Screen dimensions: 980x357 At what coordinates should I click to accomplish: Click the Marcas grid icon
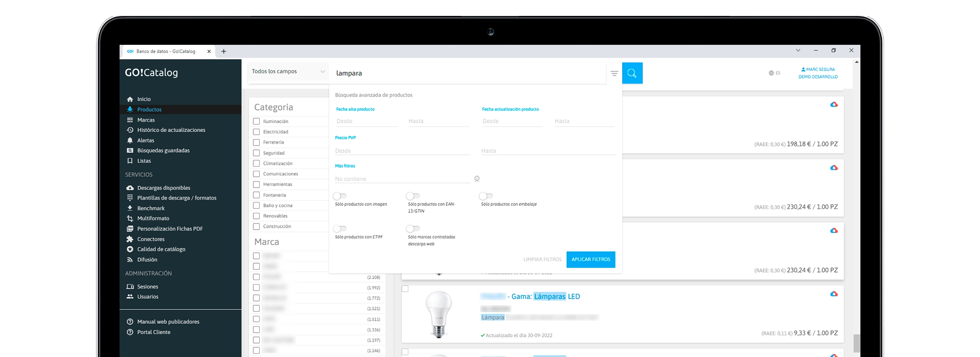tap(130, 120)
